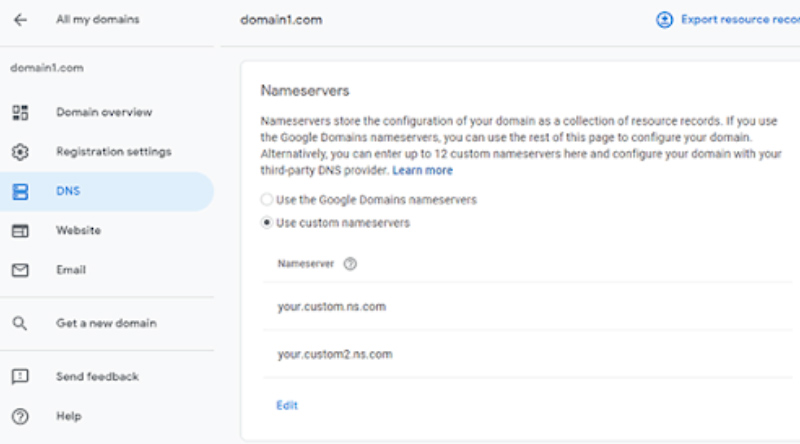800x444 pixels.
Task: Click the Website browser icon
Action: point(20,231)
